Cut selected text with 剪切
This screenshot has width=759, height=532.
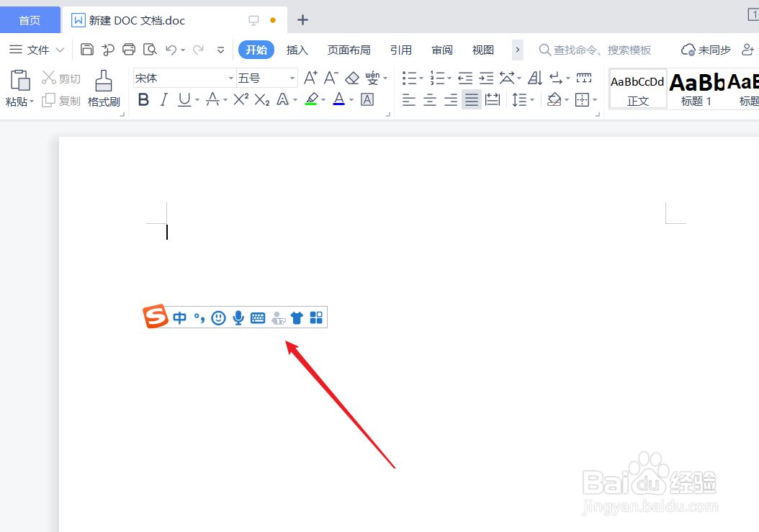[x=61, y=78]
